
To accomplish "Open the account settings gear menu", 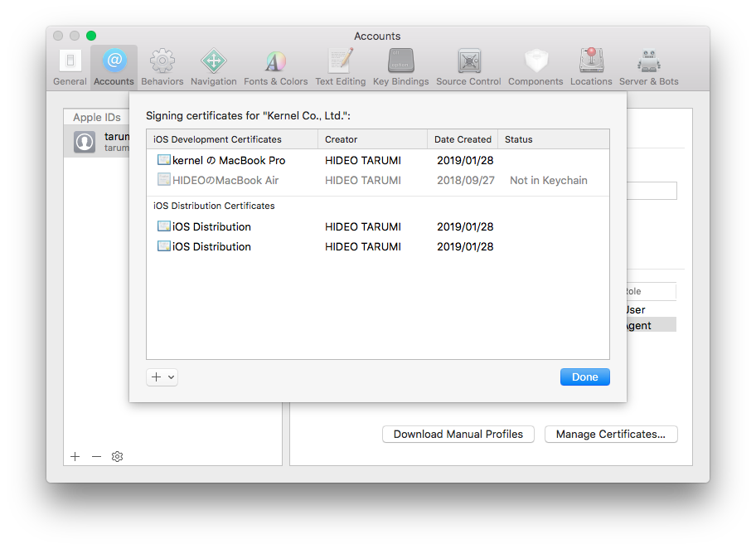I will tap(117, 457).
